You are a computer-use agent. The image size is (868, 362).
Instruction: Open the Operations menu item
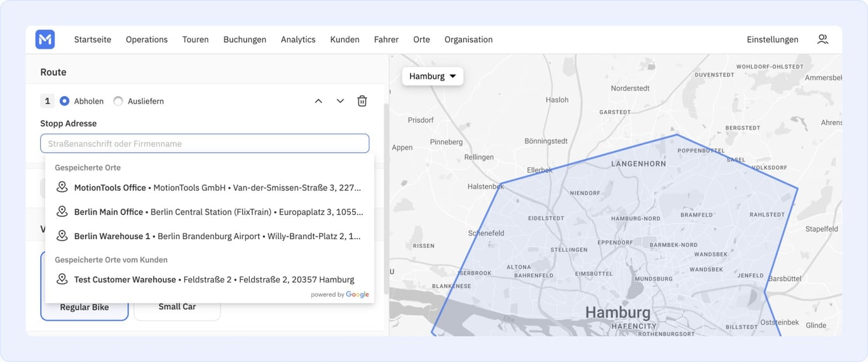pos(147,39)
